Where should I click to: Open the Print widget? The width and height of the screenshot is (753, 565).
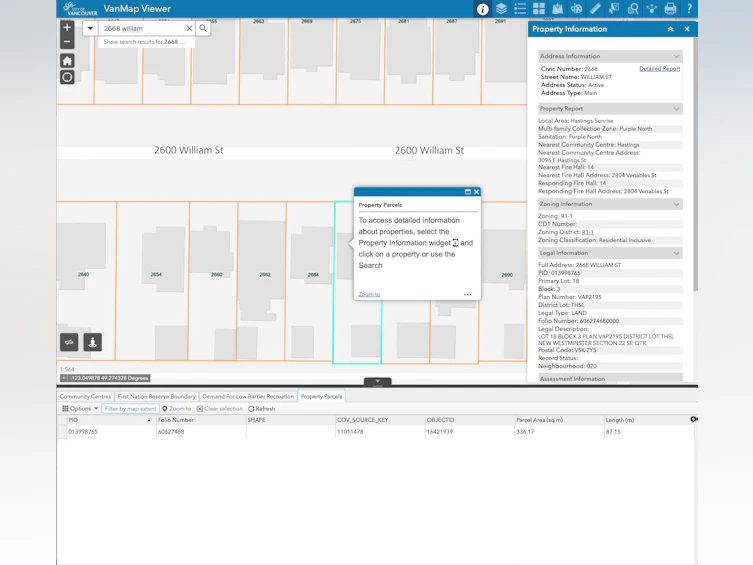pyautogui.click(x=670, y=9)
